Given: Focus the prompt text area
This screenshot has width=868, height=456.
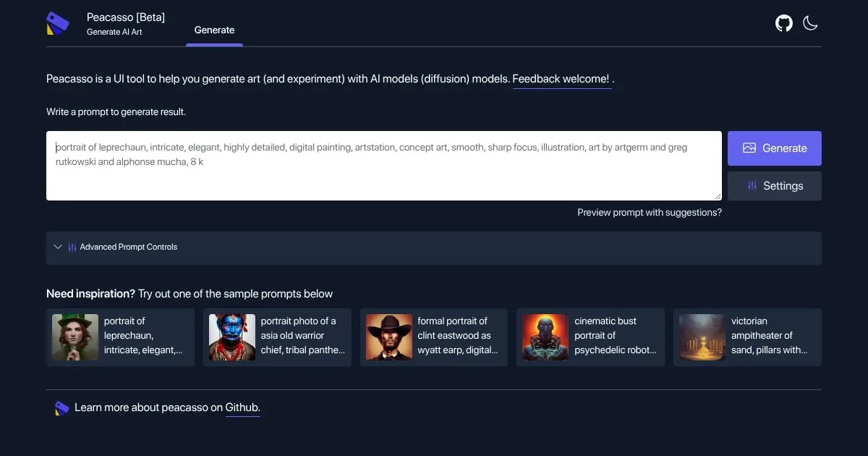Looking at the screenshot, I should (384, 166).
